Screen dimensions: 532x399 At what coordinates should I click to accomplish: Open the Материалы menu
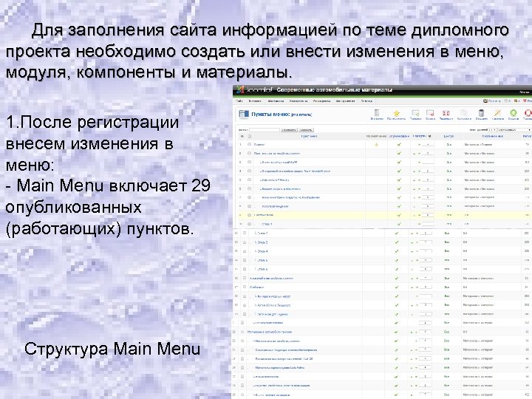(276, 101)
